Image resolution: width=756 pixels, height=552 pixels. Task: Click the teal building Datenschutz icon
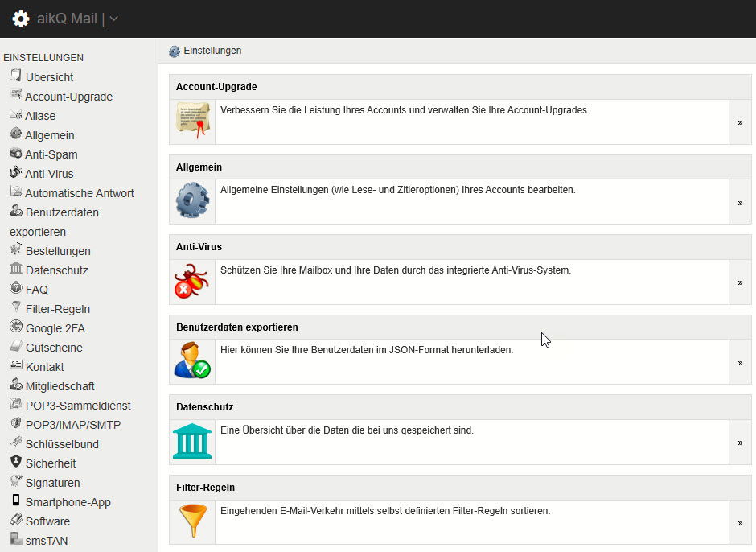tap(192, 440)
